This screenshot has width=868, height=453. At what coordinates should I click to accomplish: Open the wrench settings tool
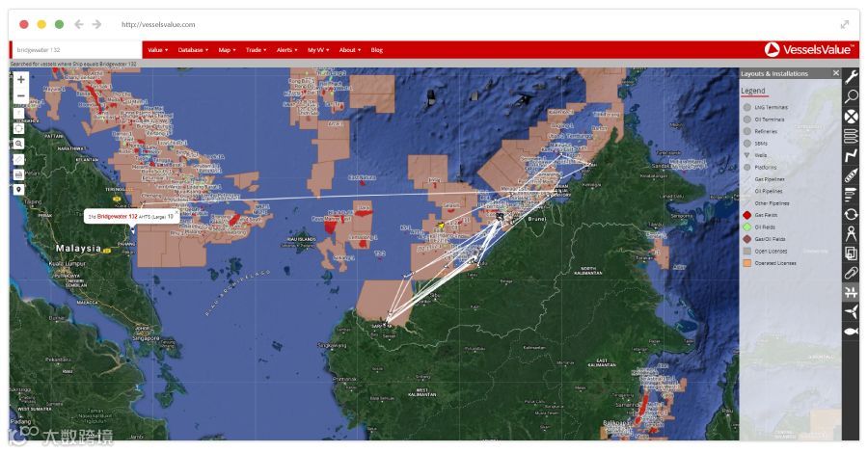click(851, 77)
